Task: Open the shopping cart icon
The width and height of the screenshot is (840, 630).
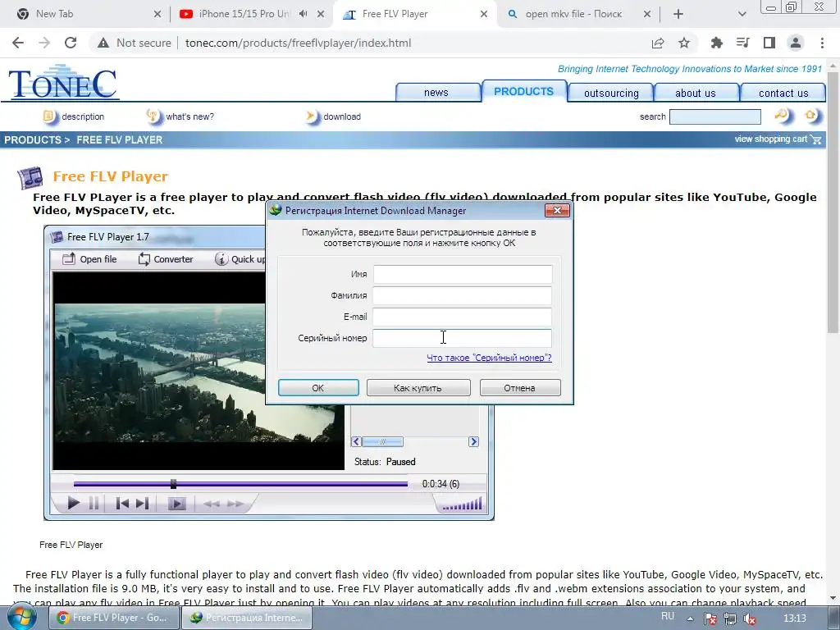Action: (816, 139)
